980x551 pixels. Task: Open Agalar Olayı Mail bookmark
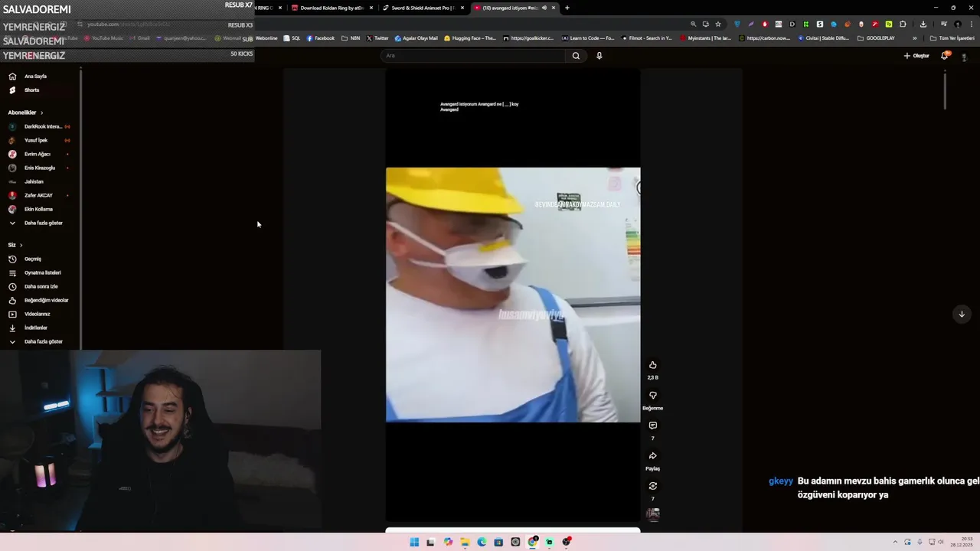pos(416,38)
